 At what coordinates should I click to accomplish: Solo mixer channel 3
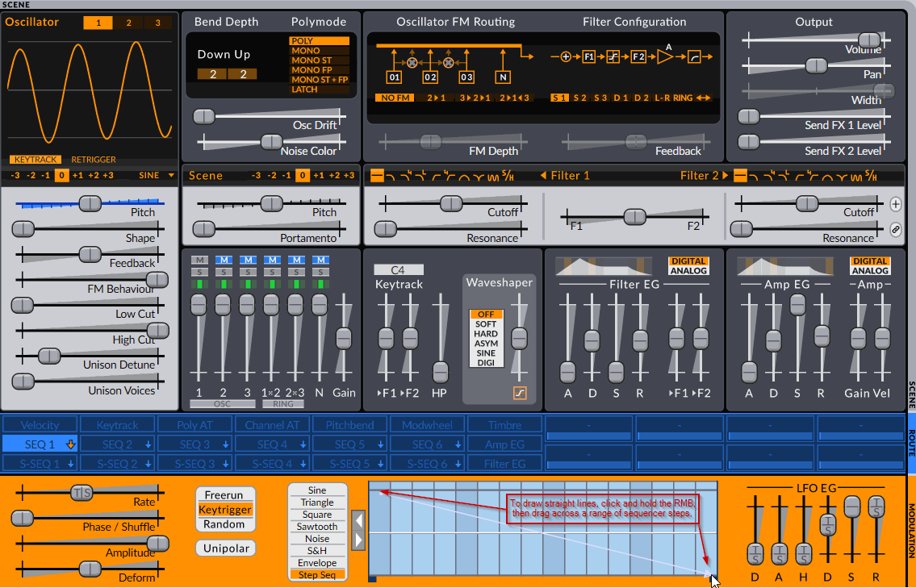pos(248,272)
